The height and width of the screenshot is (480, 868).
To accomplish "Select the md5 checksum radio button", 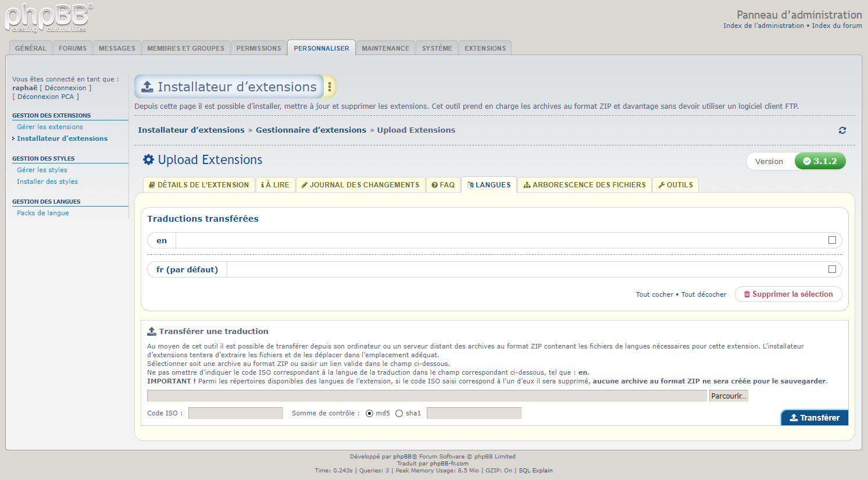I will pos(369,413).
